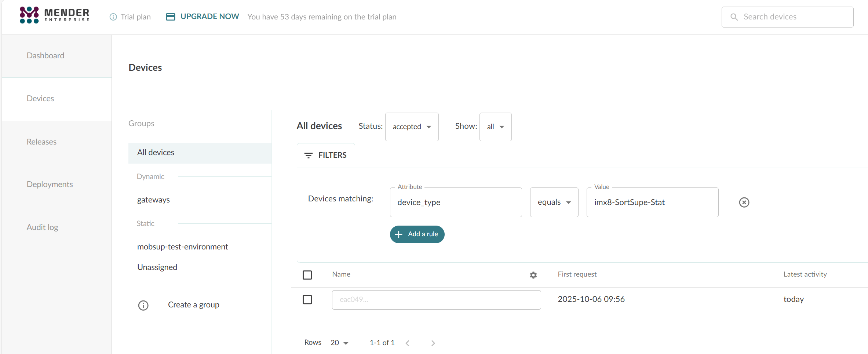Image resolution: width=868 pixels, height=354 pixels.
Task: Click the Mender Enterprise logo
Action: click(54, 15)
